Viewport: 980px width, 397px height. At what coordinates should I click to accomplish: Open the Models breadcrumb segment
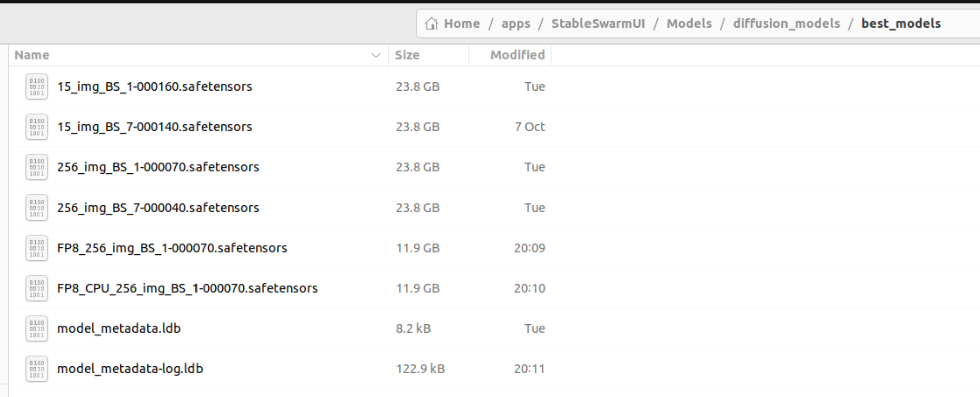689,24
